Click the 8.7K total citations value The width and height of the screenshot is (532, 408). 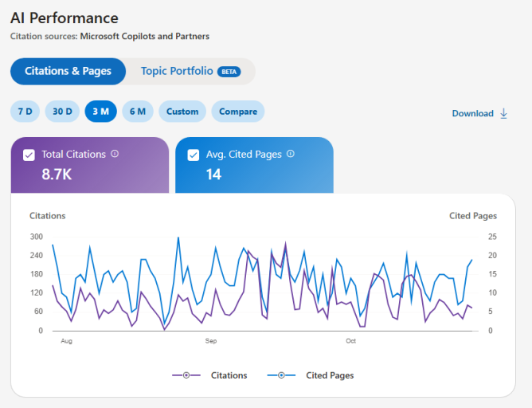click(x=57, y=175)
